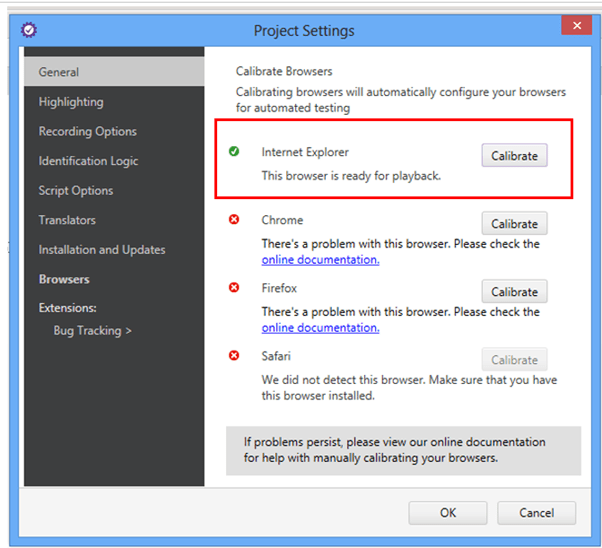Switch to the Highlighting section

coord(71,102)
